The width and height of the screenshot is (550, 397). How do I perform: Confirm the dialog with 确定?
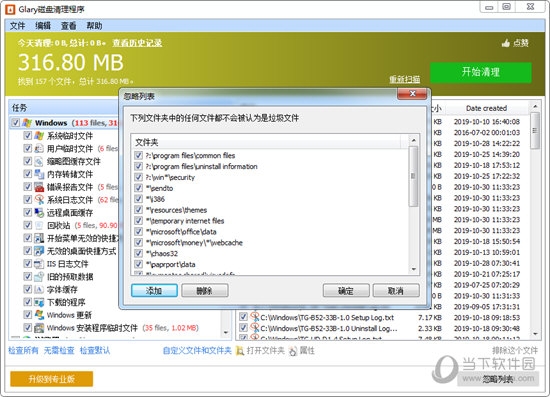pyautogui.click(x=346, y=291)
